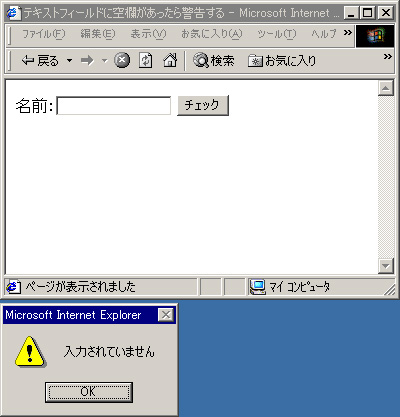Close the Microsoft Internet Explorer alert dialog
This screenshot has height=417, width=400.
[166, 315]
